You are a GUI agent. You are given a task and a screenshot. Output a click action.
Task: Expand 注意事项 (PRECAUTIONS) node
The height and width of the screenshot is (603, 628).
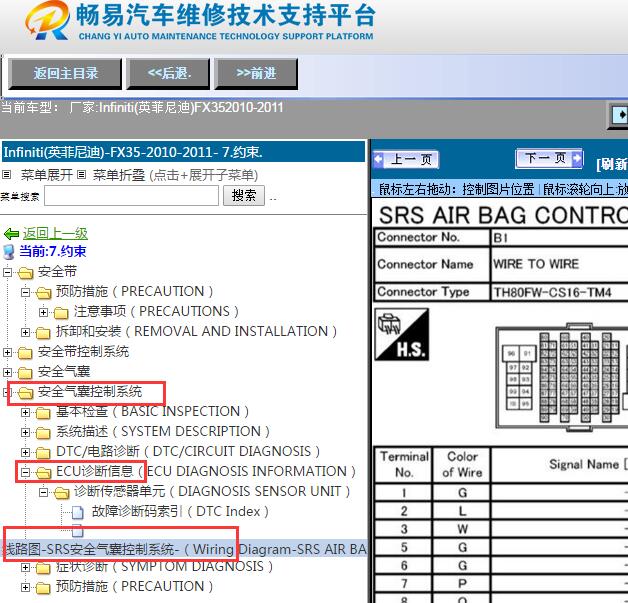coord(43,312)
